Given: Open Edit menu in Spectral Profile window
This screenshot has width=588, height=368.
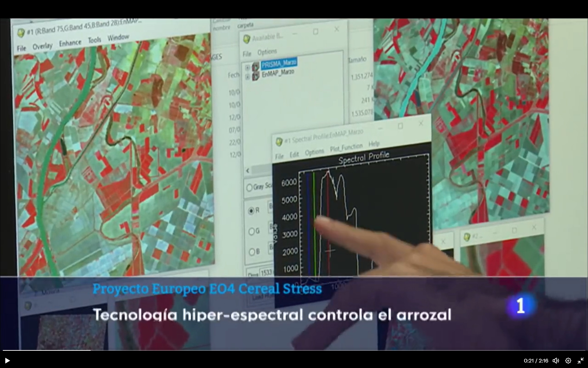Looking at the screenshot, I should (294, 154).
